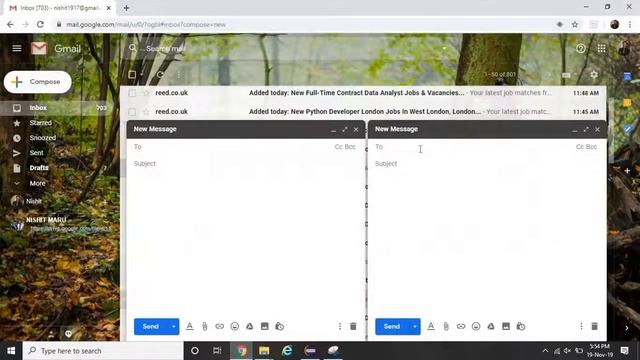Select the Python Developer email checkbox
Screen dimensions: 640x360
tap(132, 111)
